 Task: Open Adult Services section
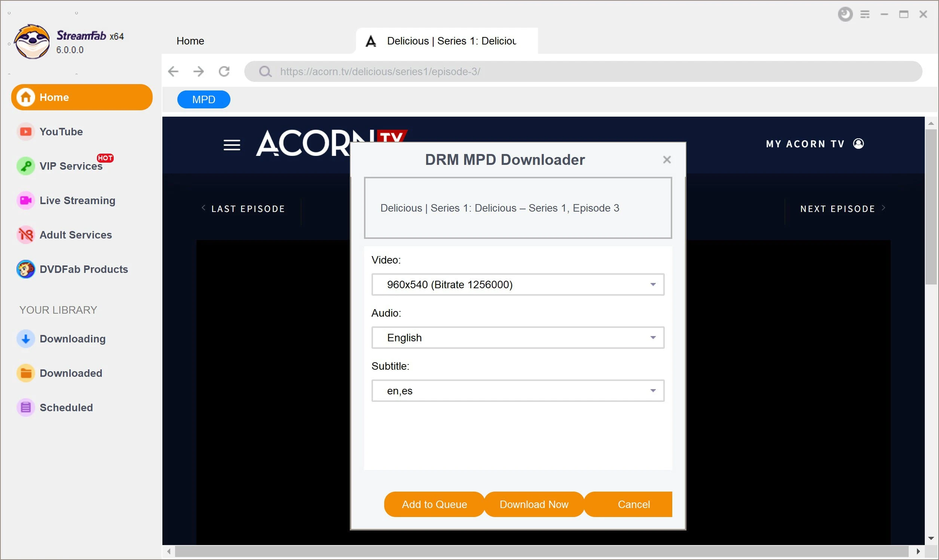pyautogui.click(x=75, y=235)
